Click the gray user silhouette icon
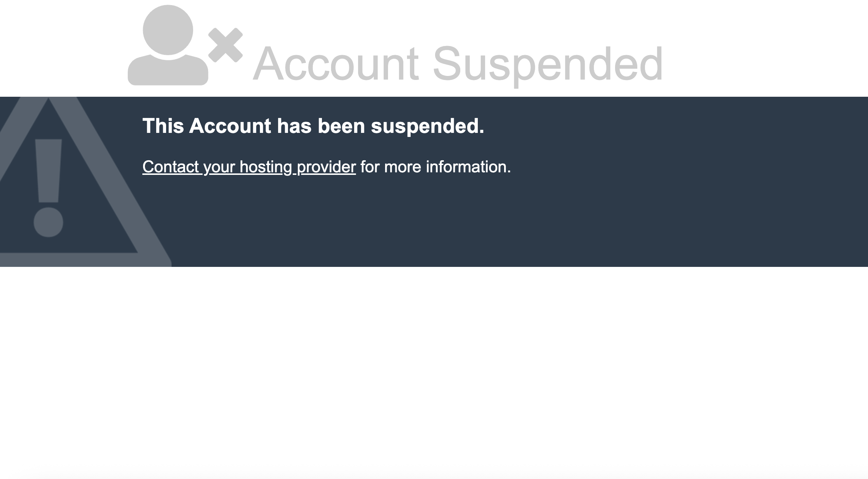This screenshot has width=868, height=479. (x=168, y=47)
